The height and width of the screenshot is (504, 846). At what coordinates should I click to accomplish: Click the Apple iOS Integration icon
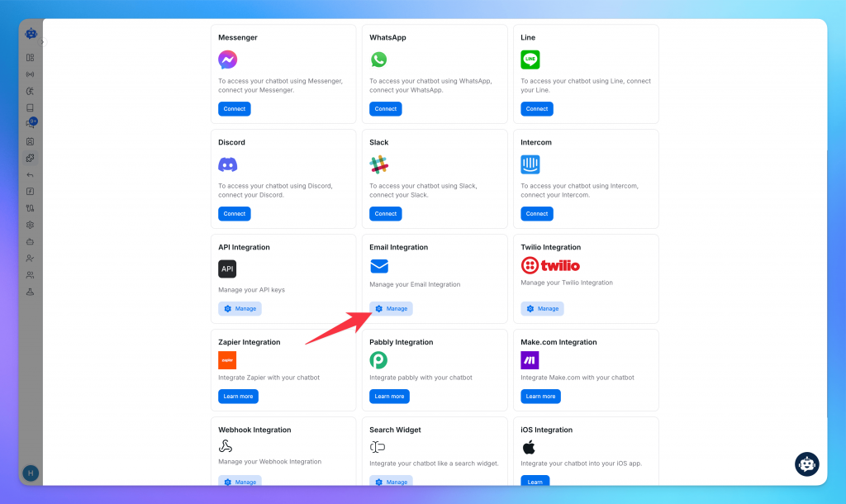point(529,447)
